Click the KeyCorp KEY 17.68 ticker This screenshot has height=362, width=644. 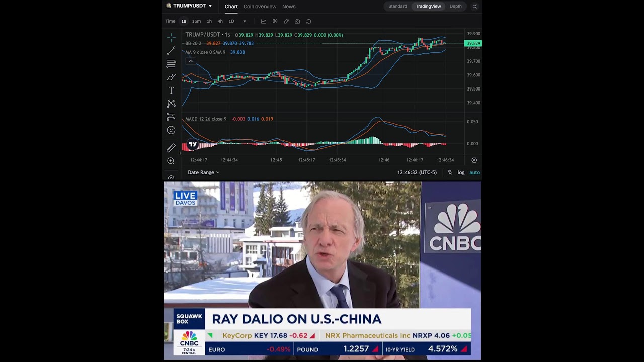pyautogui.click(x=269, y=335)
